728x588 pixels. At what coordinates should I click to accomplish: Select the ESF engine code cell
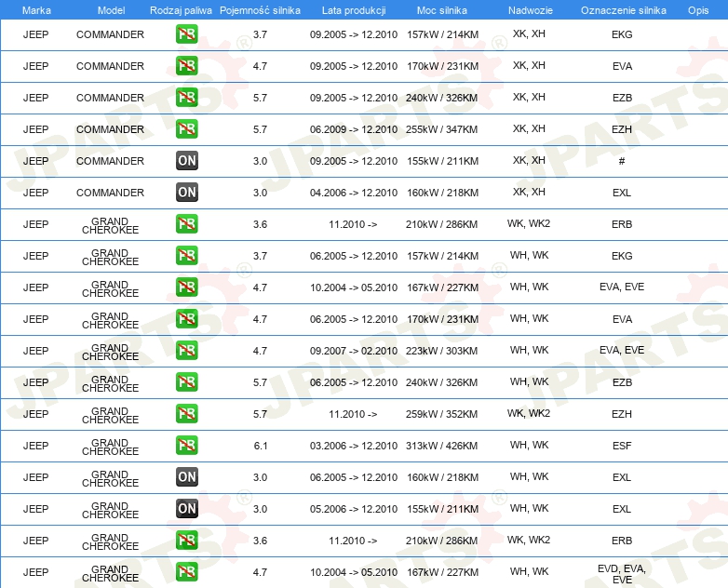[x=622, y=446]
